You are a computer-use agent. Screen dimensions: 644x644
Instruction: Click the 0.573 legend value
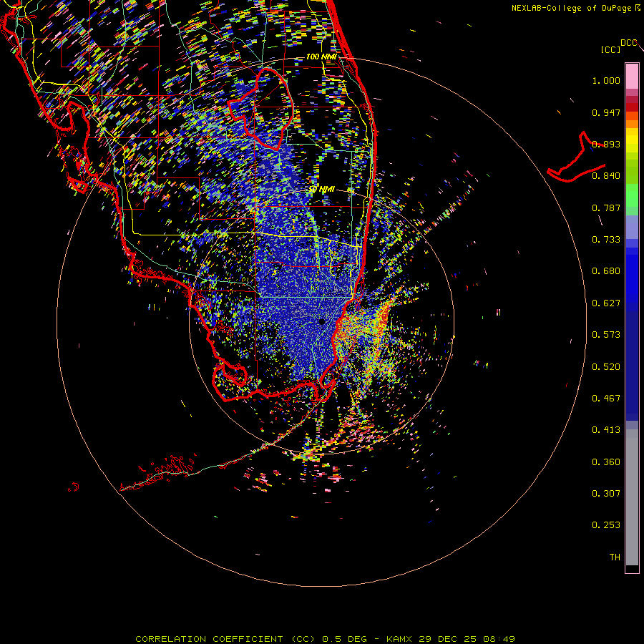(x=606, y=335)
